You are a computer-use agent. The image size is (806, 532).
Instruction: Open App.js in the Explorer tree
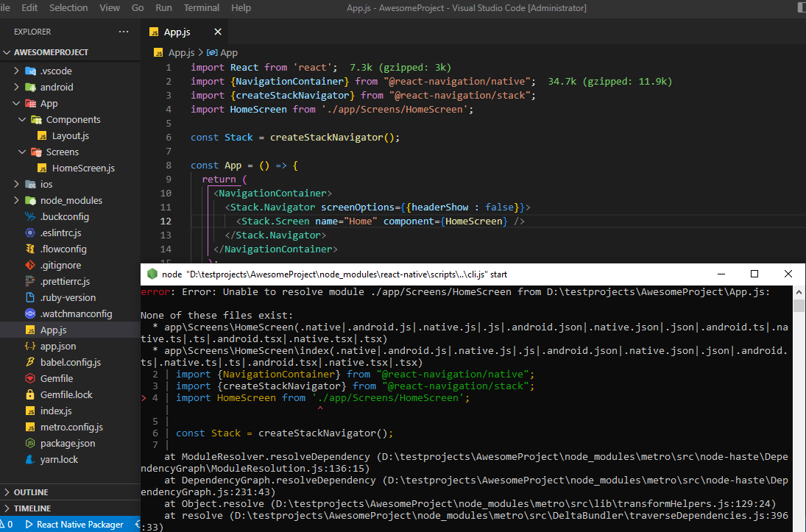click(70, 330)
